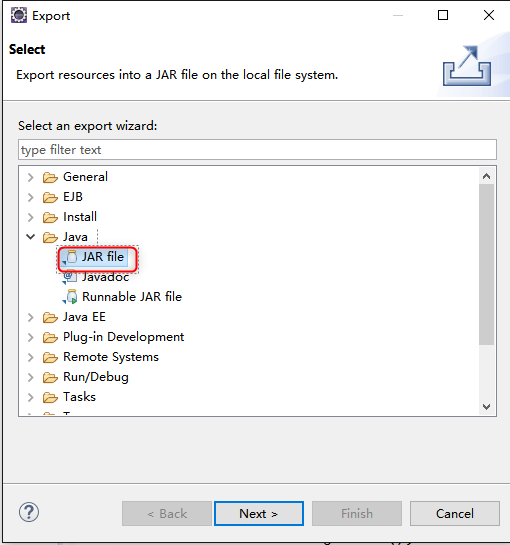
Task: Select the JAR file export wizard icon
Action: pos(71,257)
